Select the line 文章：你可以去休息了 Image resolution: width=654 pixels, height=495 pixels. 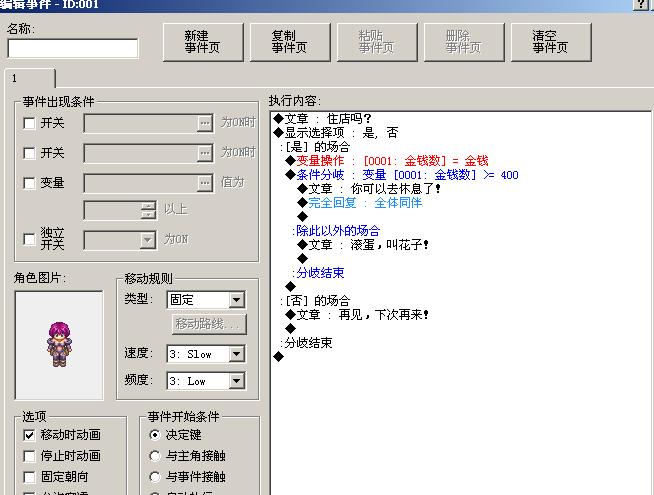(x=369, y=189)
